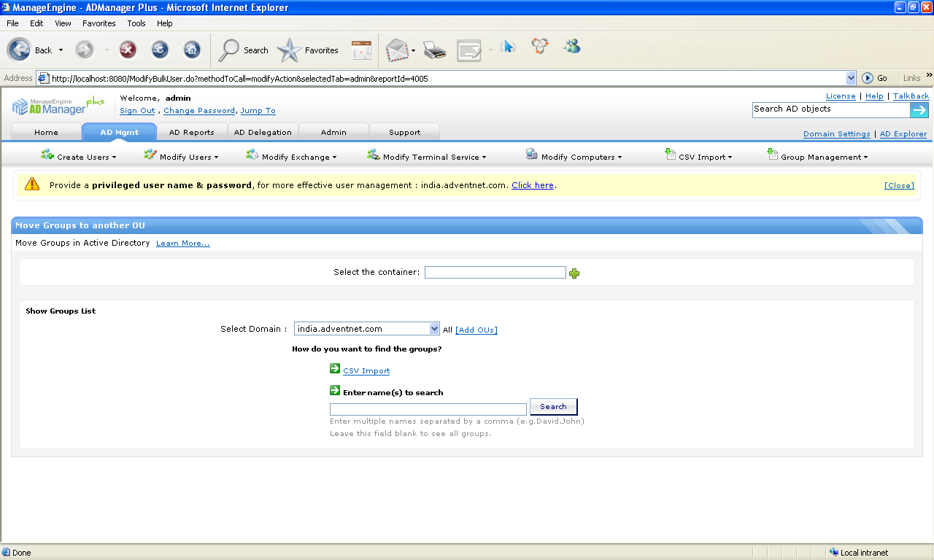The image size is (934, 560).
Task: Click the green arrow beside CSV Import
Action: click(335, 369)
